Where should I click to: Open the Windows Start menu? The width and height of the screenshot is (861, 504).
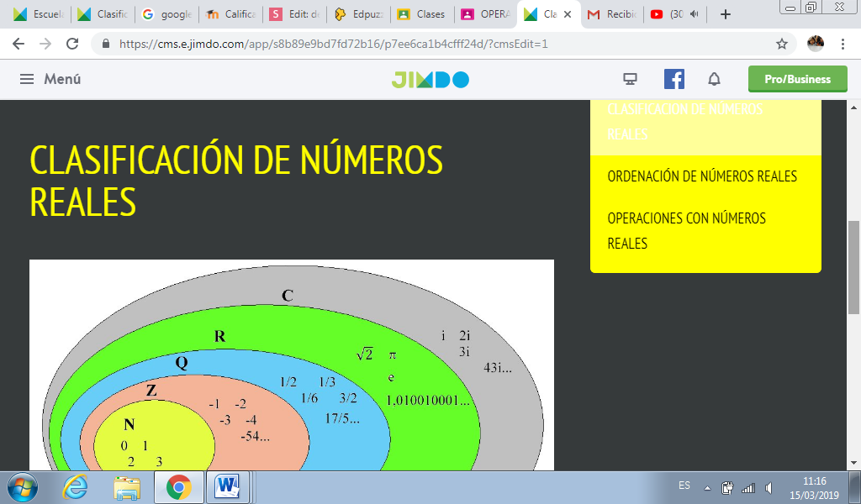click(x=23, y=487)
